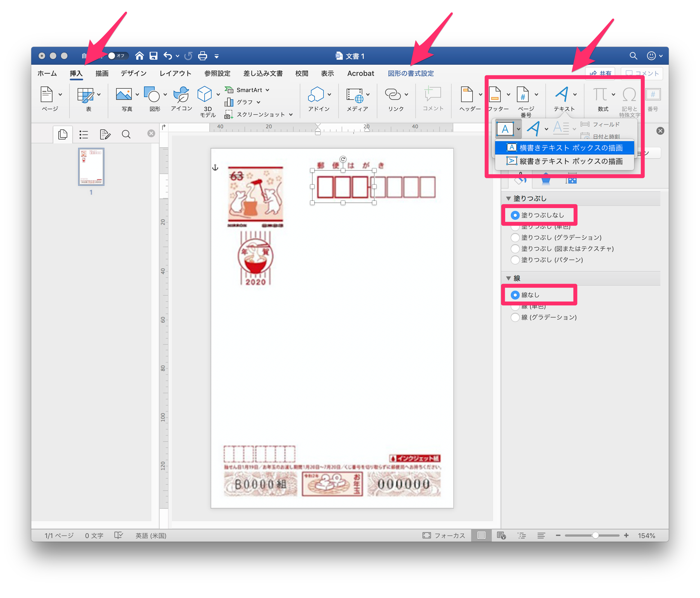Switch to 図形の書式設定 tab
Screen dimensions: 700x598
click(x=411, y=73)
